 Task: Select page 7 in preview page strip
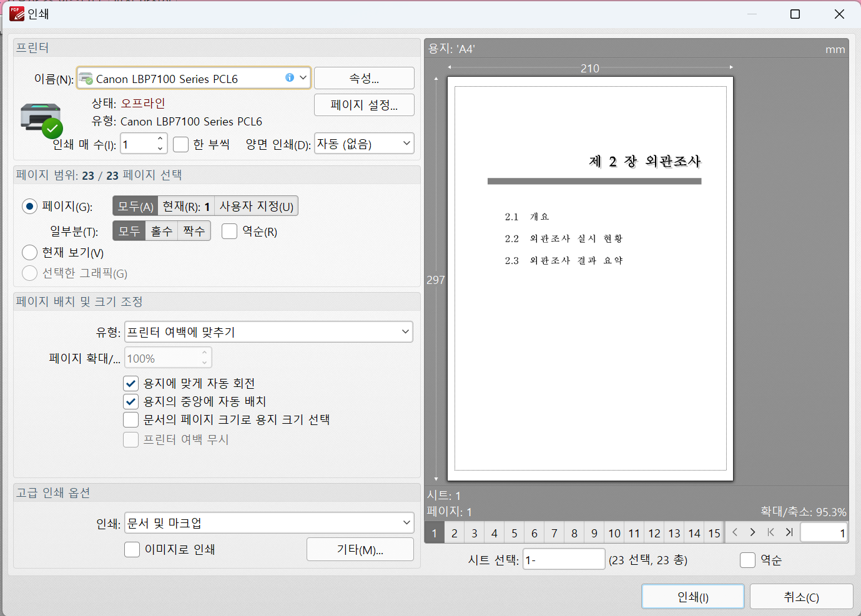point(554,533)
